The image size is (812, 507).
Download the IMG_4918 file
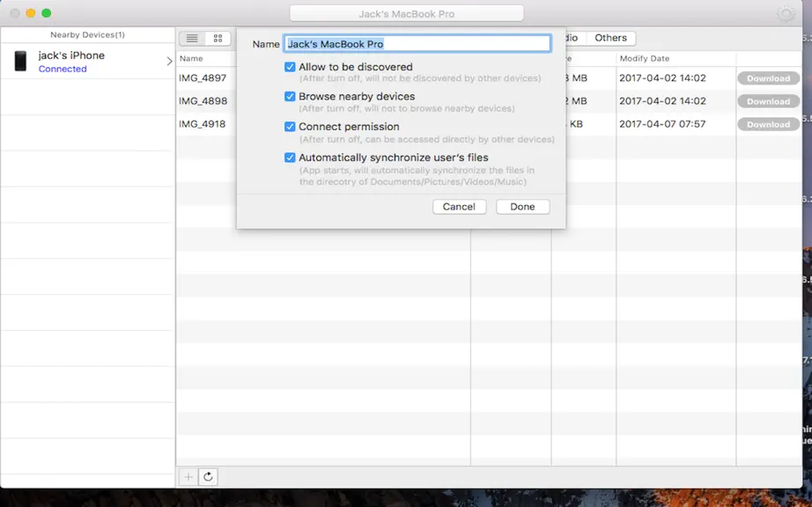click(769, 124)
